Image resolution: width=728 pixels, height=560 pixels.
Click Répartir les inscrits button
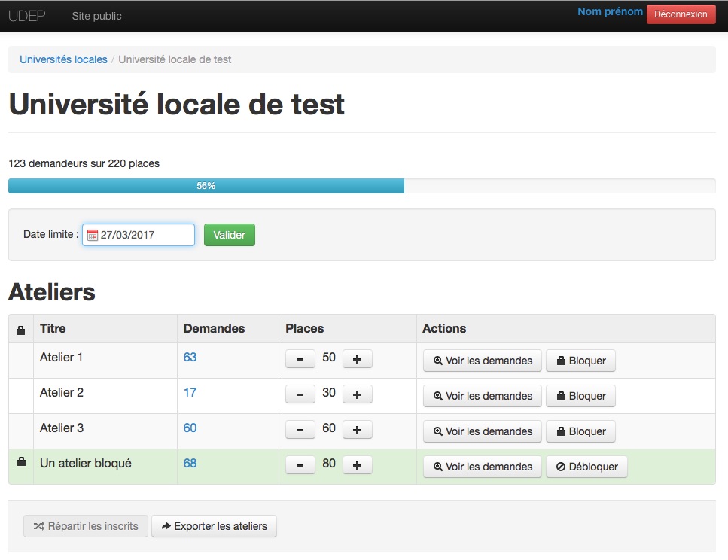click(86, 526)
